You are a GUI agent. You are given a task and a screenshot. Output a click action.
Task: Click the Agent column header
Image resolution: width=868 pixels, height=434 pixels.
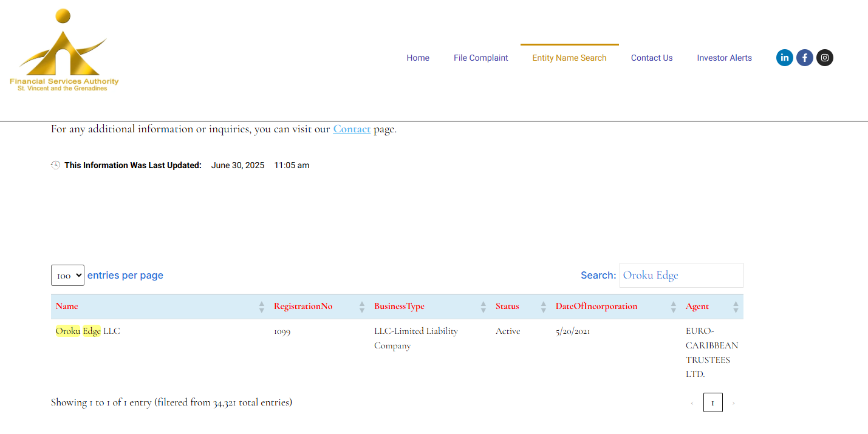712,307
